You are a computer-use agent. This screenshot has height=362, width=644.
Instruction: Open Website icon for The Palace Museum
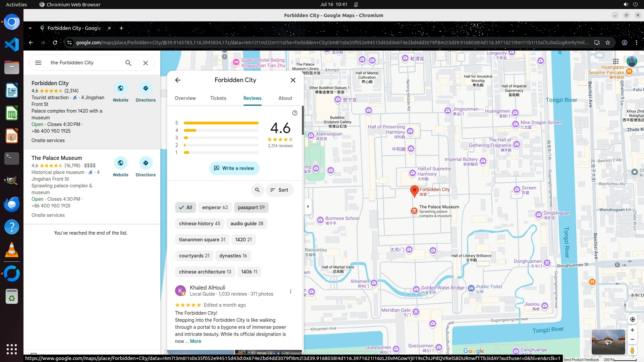(x=120, y=163)
